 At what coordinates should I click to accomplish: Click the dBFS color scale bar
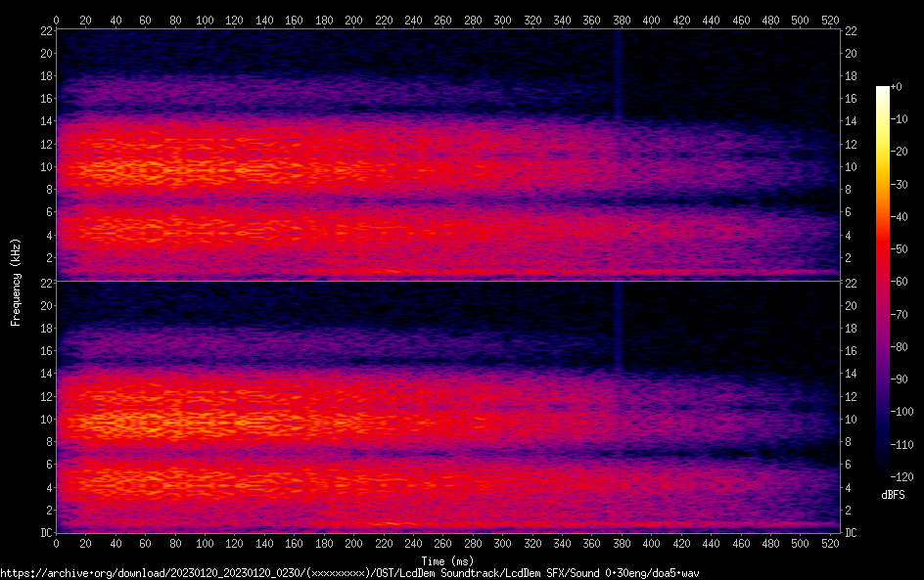[x=883, y=284]
